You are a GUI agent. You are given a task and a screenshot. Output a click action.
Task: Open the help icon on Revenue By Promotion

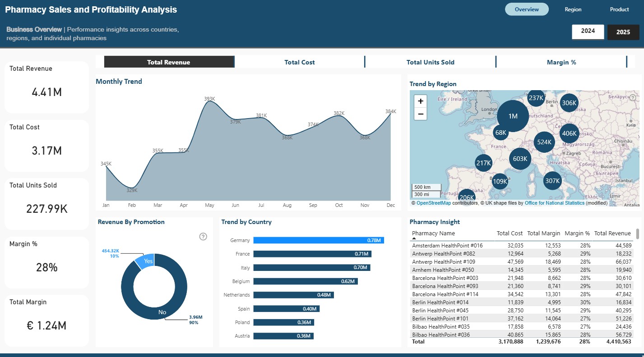[x=203, y=236]
